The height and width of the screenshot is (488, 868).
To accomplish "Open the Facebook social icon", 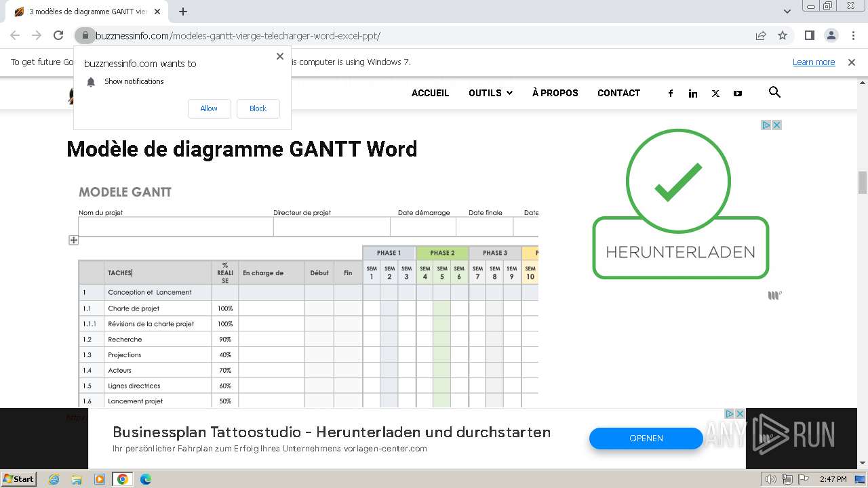I will pyautogui.click(x=671, y=94).
